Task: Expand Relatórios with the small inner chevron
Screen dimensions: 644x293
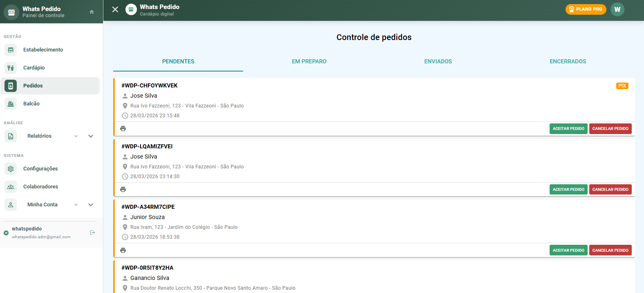Action: click(x=76, y=136)
